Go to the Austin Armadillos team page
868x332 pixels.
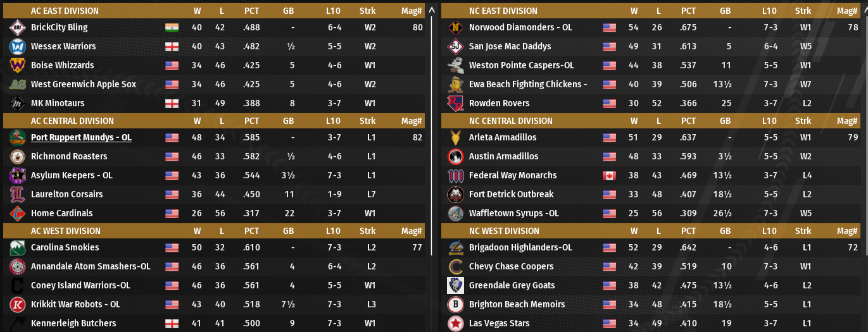[x=503, y=157]
